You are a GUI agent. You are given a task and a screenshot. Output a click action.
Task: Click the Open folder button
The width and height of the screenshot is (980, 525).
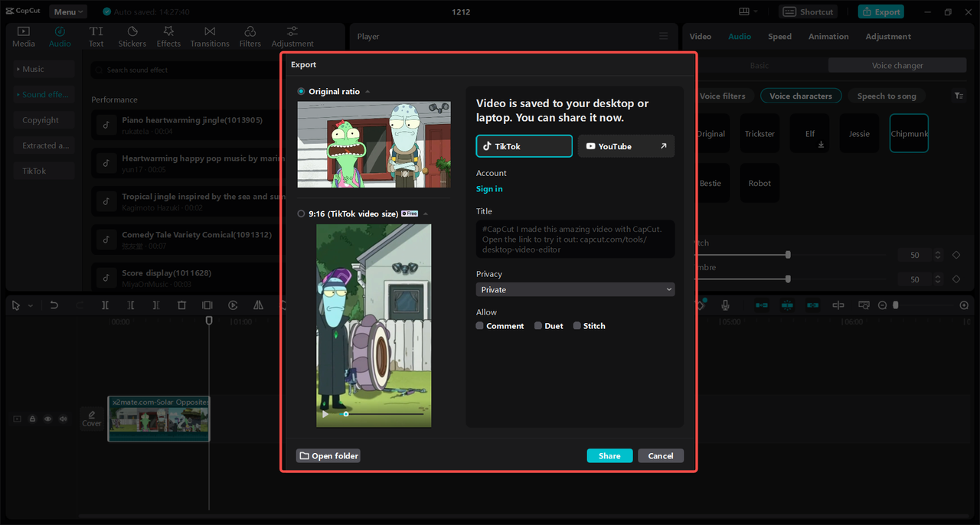pos(328,455)
